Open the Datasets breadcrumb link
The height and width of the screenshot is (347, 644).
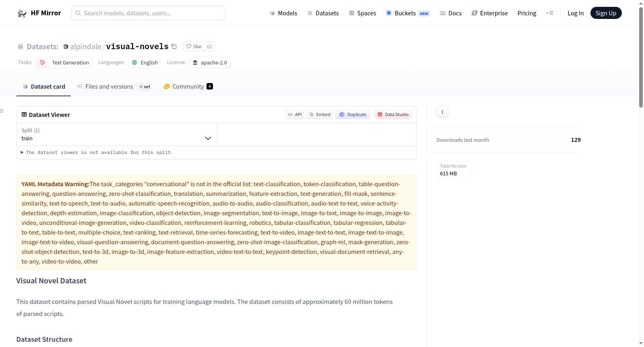tap(43, 46)
